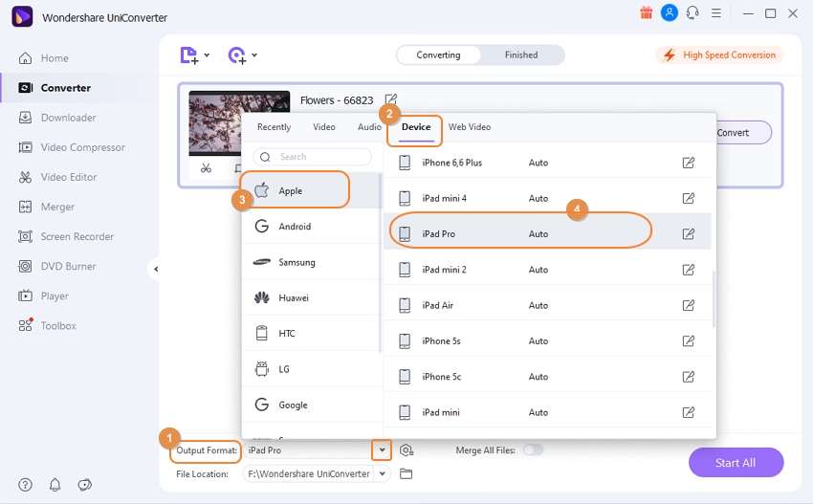Viewport: 813px width, 504px height.
Task: Switch to the Web Video tab
Action: 470,127
